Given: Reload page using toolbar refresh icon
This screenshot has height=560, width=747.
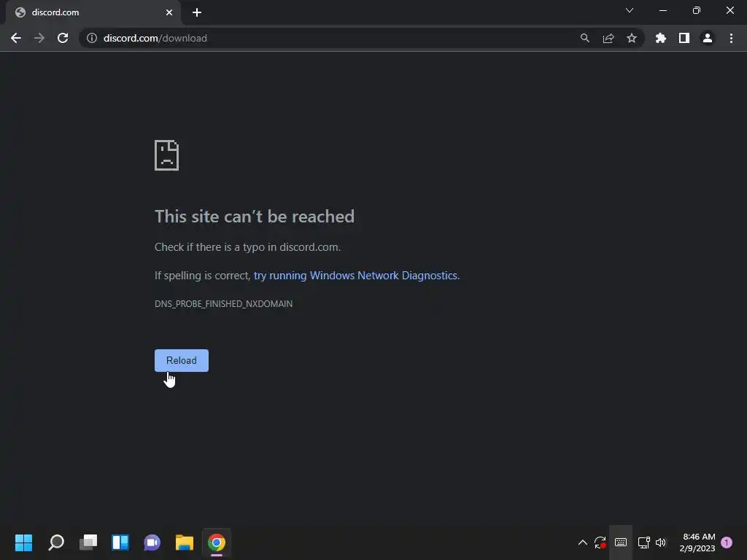Looking at the screenshot, I should pyautogui.click(x=63, y=38).
